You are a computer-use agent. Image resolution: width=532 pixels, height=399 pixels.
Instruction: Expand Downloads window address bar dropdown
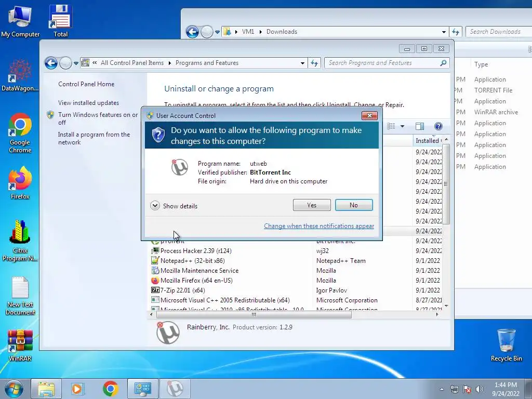point(444,32)
